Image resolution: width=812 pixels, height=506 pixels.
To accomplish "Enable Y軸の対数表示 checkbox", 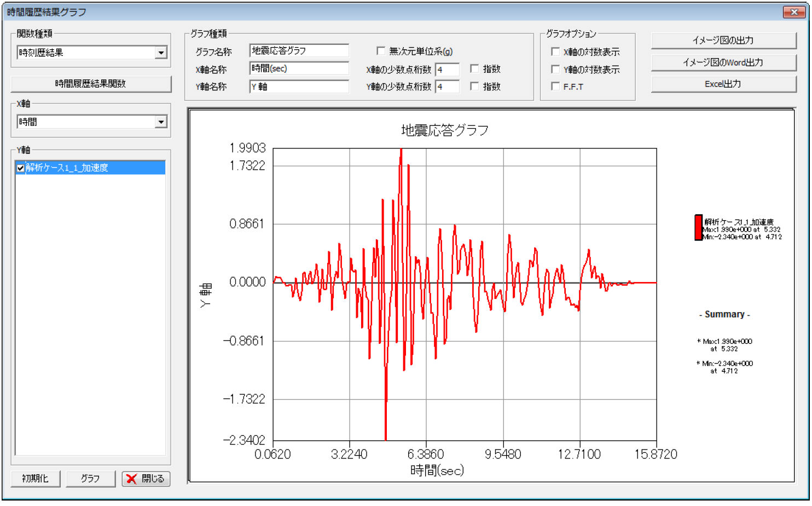I will click(x=555, y=70).
